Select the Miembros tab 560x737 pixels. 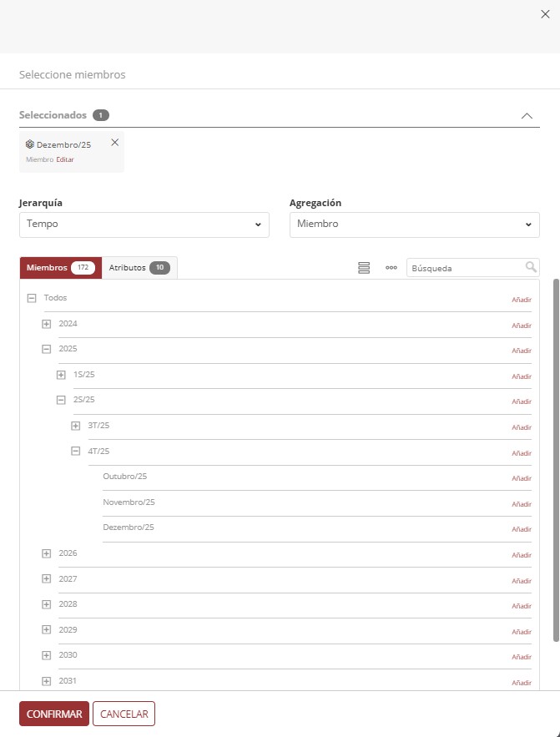point(61,267)
